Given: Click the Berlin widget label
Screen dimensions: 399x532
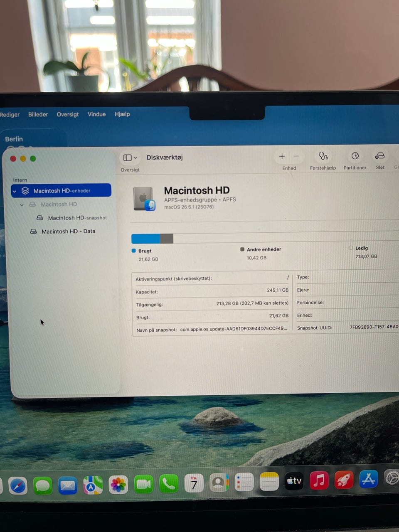Looking at the screenshot, I should click(x=14, y=139).
